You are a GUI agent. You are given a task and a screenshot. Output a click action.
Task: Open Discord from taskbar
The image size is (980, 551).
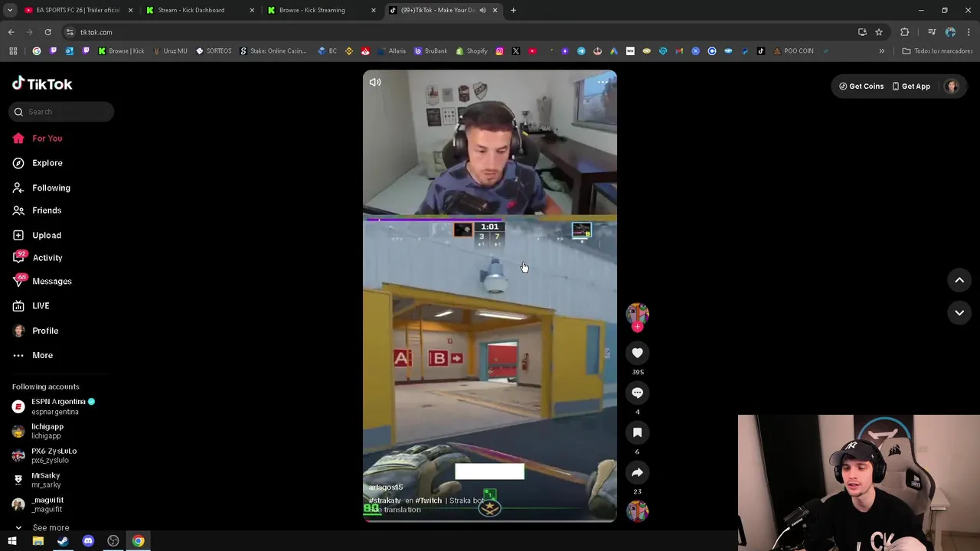click(x=88, y=541)
